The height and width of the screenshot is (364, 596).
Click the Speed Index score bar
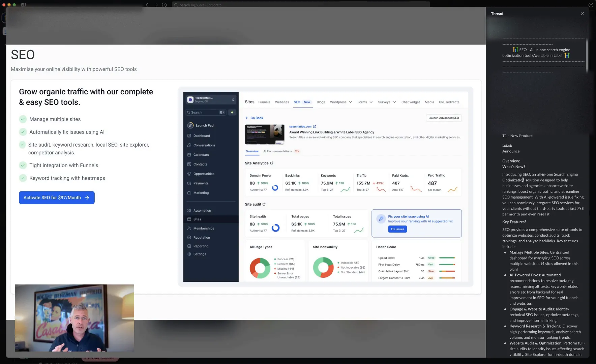(448, 258)
